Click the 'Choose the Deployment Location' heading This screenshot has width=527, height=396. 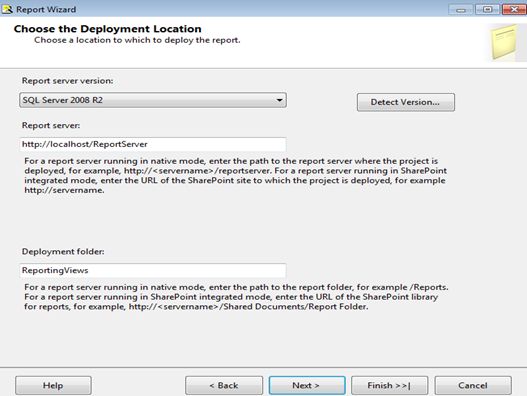coord(108,29)
